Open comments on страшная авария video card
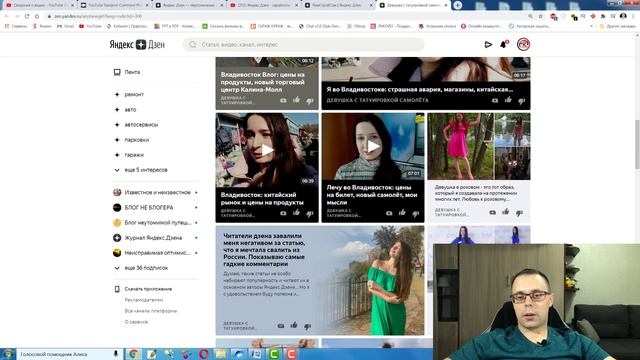Screen dimensions: 640x360 [x=495, y=100]
